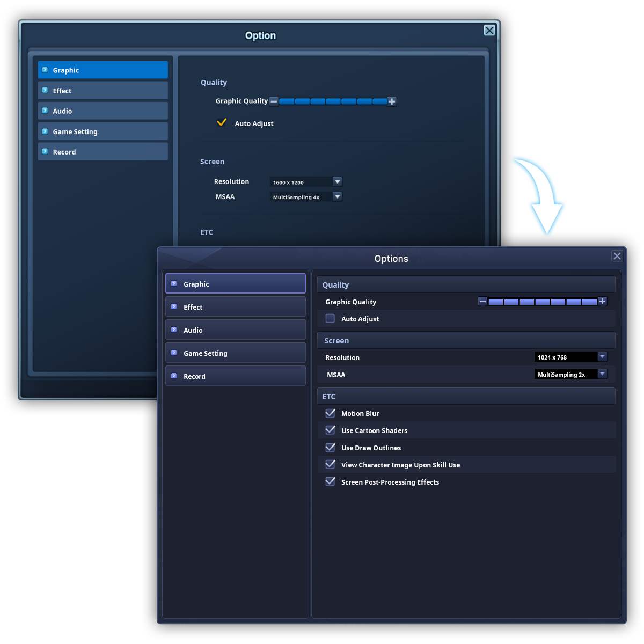This screenshot has width=644, height=644.
Task: Close the upper Option window with its X
Action: [x=489, y=31]
